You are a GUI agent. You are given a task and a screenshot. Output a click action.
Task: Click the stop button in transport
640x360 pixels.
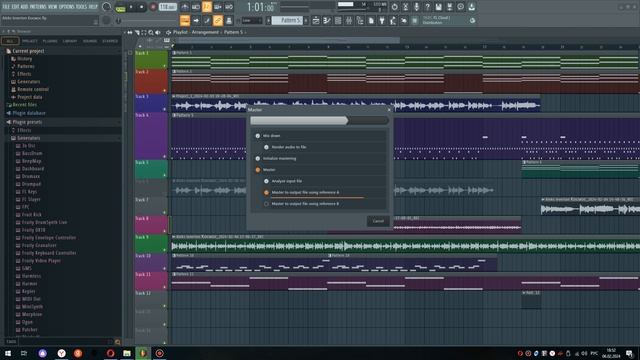142,7
